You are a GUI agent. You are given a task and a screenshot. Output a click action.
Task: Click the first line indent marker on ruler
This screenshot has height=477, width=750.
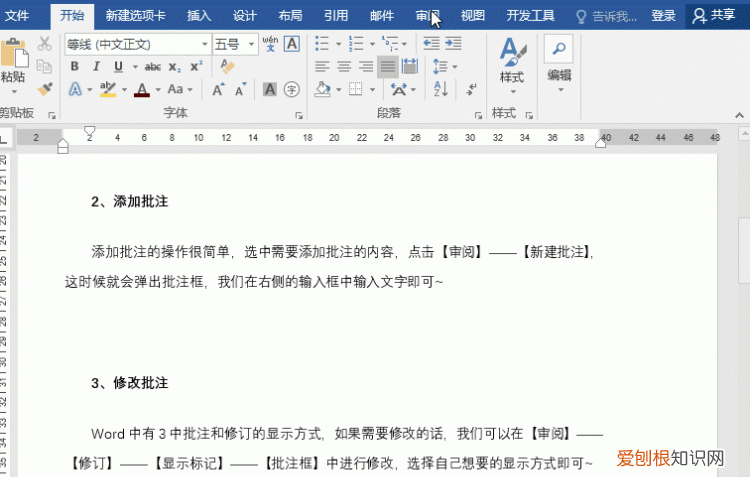[89, 132]
